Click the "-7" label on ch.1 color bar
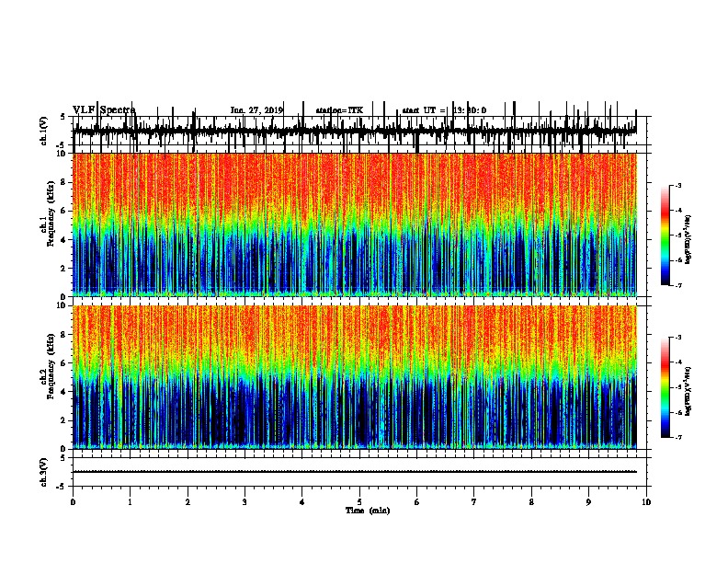This screenshot has width=728, height=563. (678, 285)
